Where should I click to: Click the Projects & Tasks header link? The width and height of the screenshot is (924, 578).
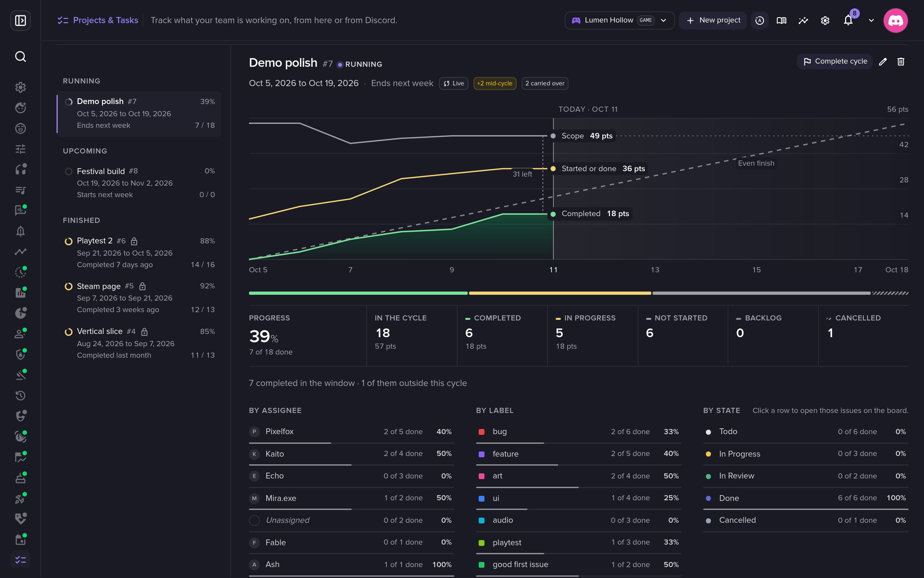[x=98, y=20]
